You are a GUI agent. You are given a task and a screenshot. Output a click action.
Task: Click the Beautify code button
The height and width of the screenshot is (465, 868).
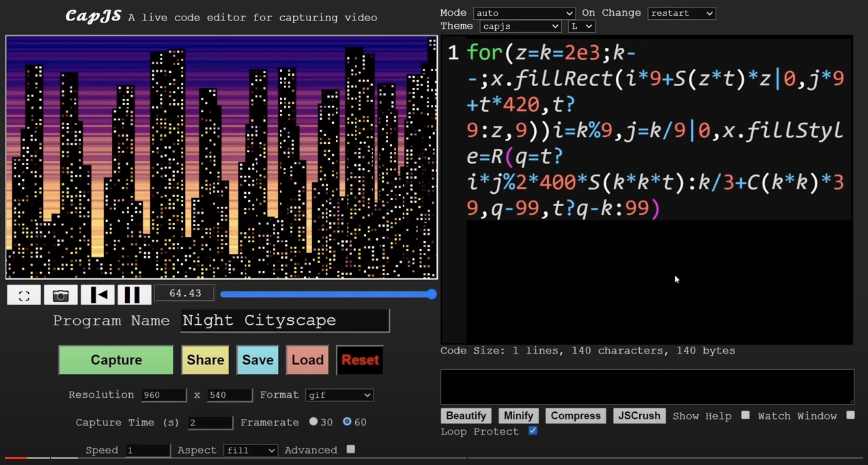[x=465, y=416]
